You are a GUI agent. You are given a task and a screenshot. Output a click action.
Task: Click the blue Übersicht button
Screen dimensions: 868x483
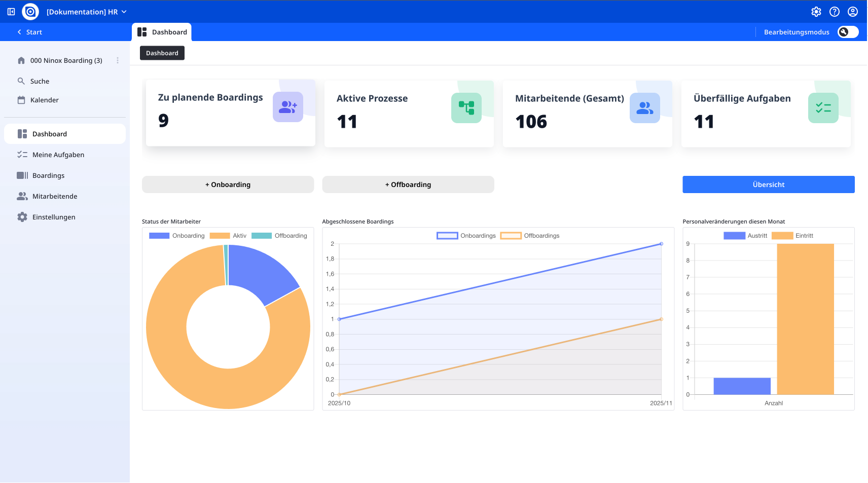click(768, 184)
